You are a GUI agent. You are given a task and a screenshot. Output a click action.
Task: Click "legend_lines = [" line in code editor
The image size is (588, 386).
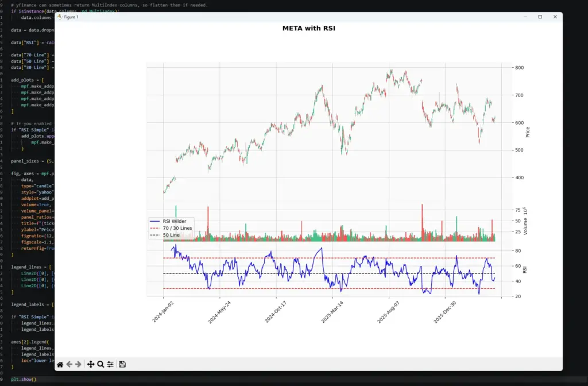tap(31, 267)
